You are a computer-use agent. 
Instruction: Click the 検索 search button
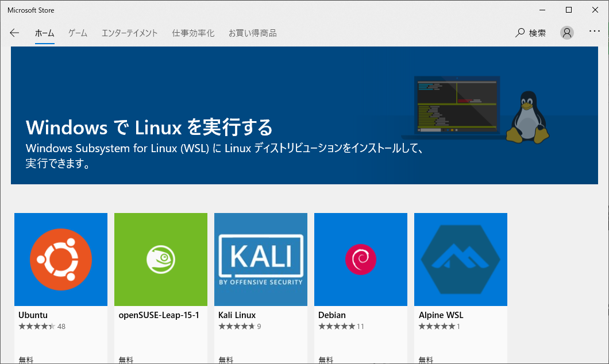[531, 33]
